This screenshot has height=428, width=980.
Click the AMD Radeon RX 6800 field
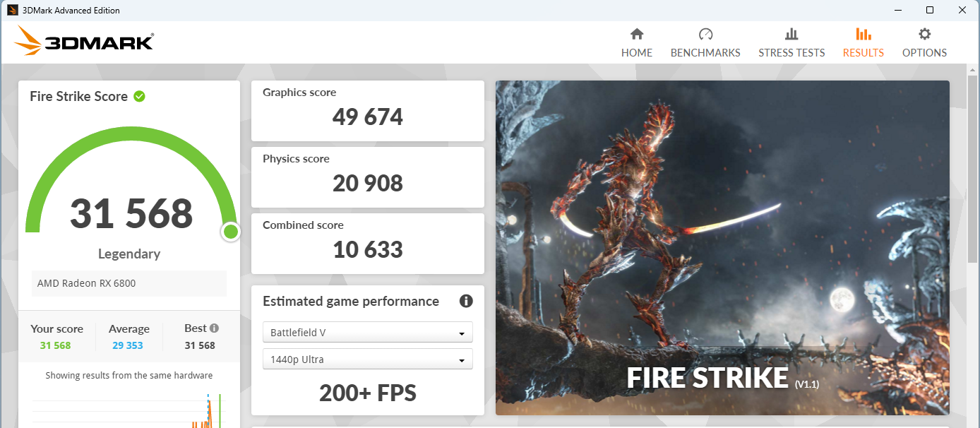(129, 283)
